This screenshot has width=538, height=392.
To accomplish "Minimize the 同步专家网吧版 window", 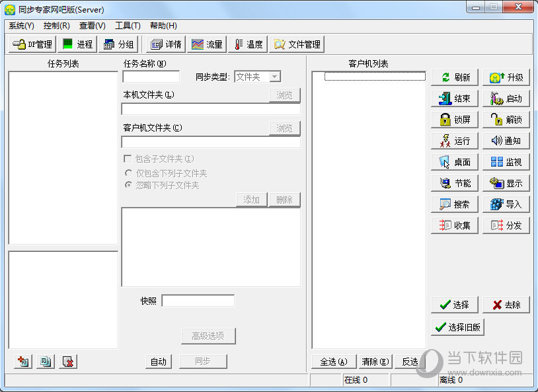I will 476,7.
